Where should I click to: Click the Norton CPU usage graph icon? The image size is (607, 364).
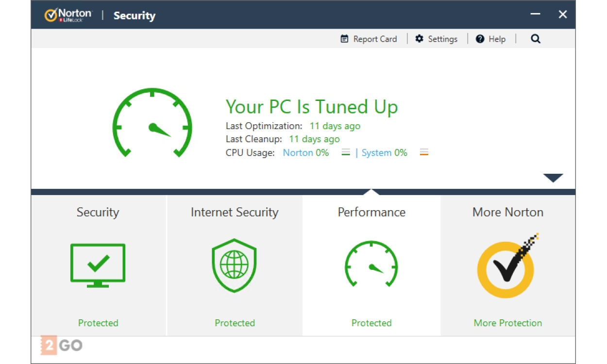[x=346, y=153]
